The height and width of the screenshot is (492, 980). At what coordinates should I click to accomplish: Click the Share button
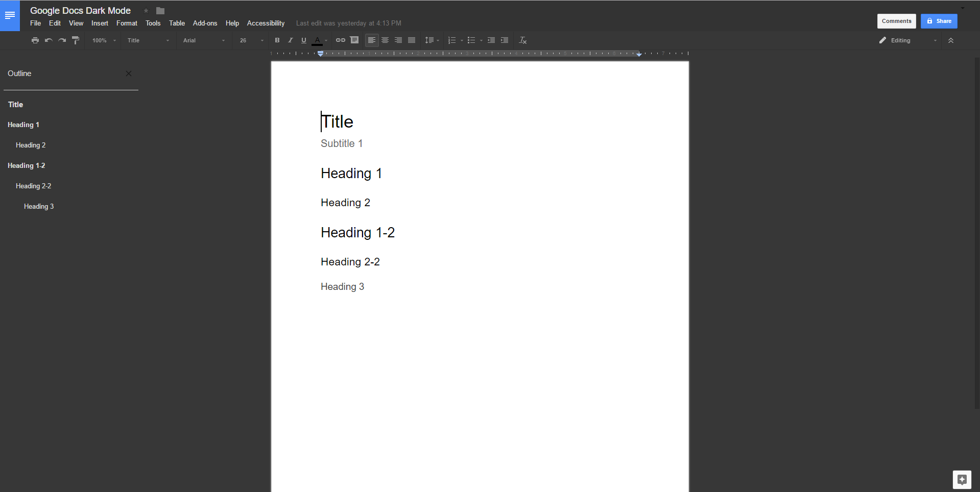pos(939,21)
